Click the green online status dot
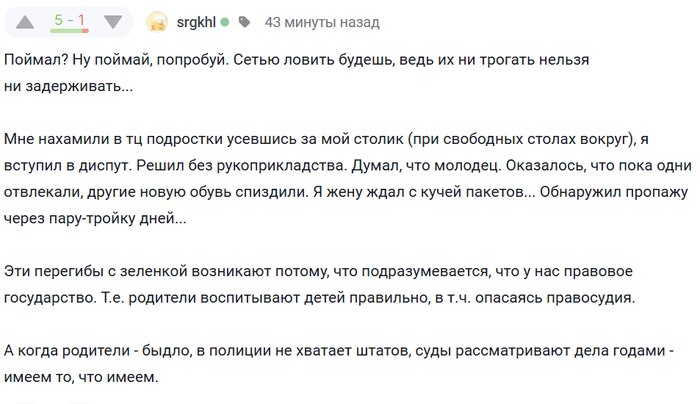Screen dimensions: 700x404 [225, 22]
